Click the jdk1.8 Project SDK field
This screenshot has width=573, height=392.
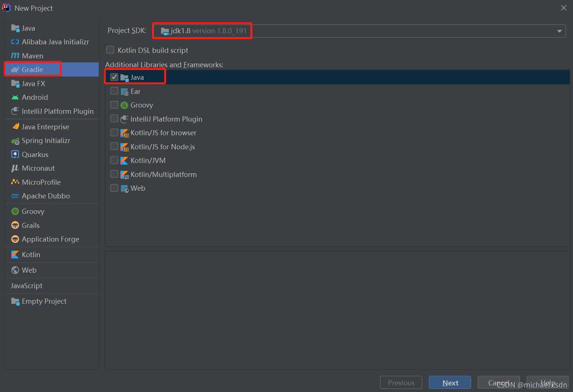point(359,31)
